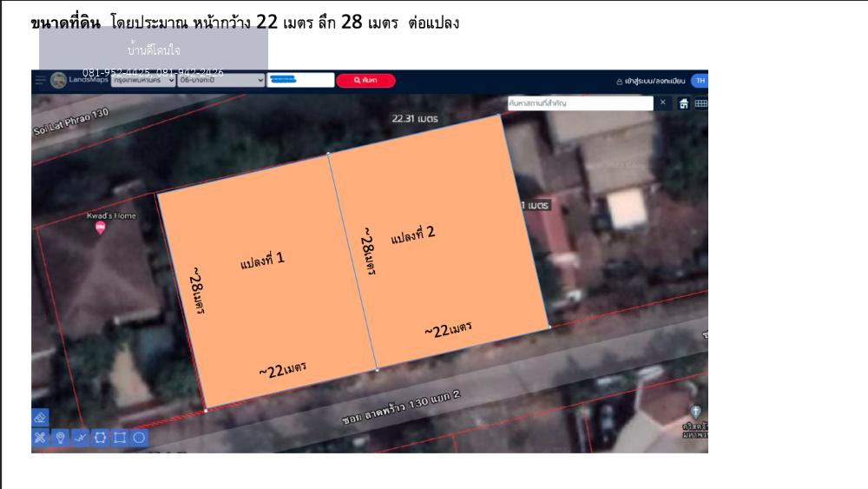Click the Kwad's Home map pin
The height and width of the screenshot is (489, 868).
(x=100, y=228)
